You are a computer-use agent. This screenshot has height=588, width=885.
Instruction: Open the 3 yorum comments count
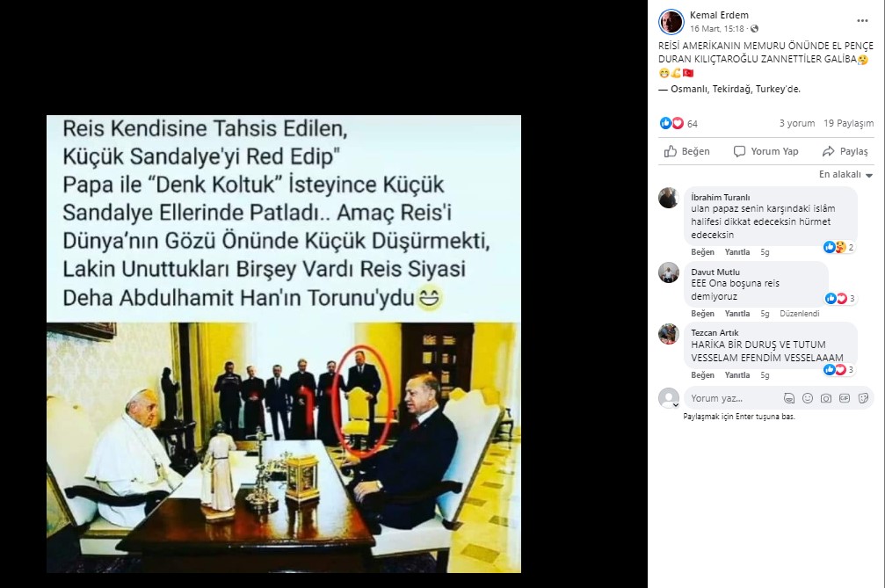[x=797, y=123]
